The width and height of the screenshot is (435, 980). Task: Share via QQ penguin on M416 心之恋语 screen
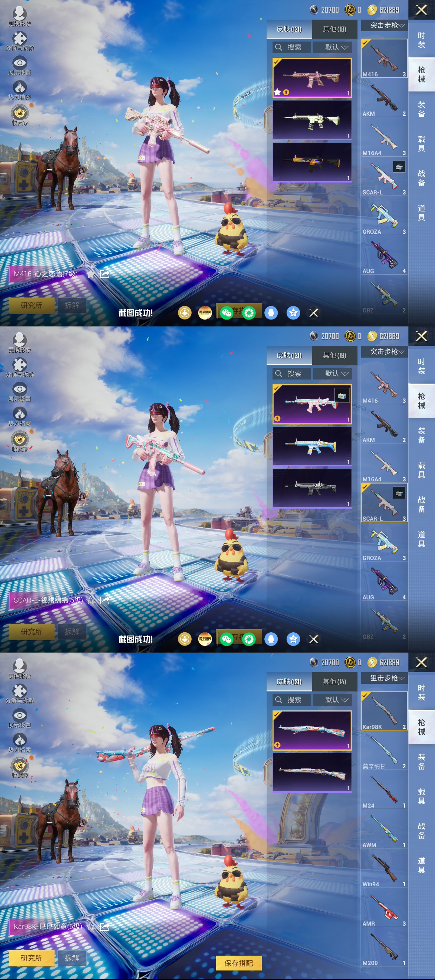coord(271,313)
